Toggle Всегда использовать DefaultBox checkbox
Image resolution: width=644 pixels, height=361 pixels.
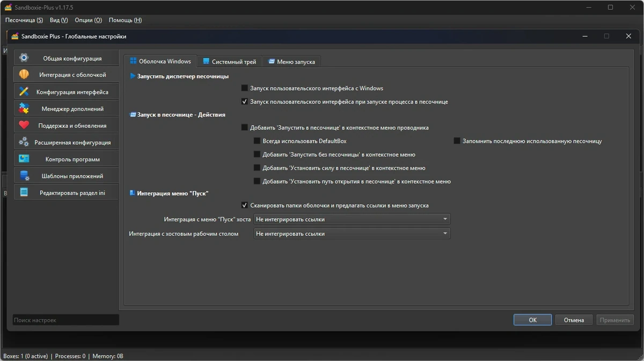pyautogui.click(x=257, y=141)
